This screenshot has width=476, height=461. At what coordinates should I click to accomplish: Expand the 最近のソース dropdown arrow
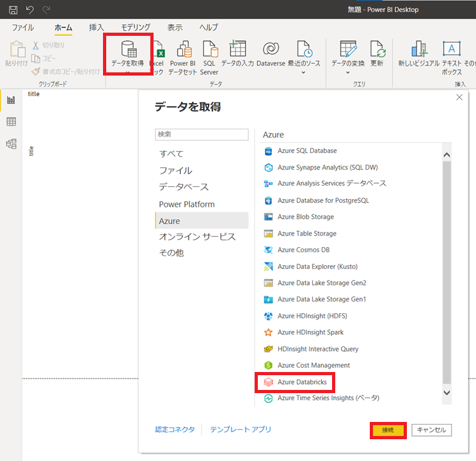[x=303, y=72]
